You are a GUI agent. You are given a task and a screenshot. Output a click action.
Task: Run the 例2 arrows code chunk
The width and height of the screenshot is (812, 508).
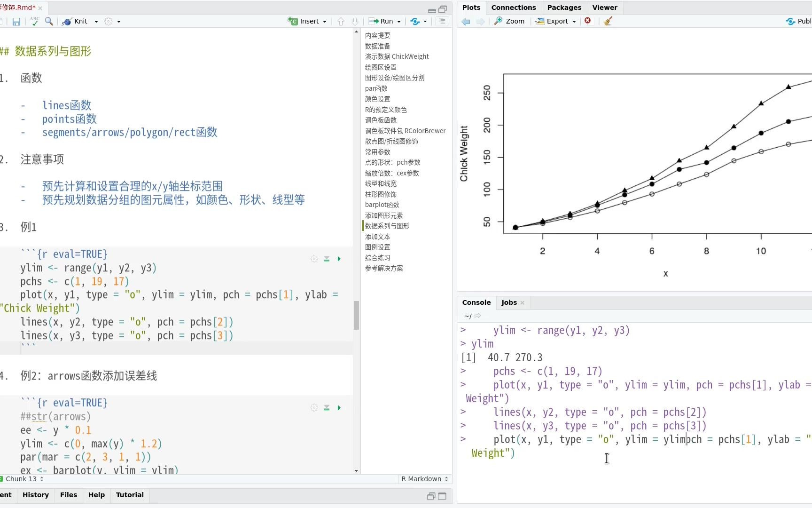339,407
